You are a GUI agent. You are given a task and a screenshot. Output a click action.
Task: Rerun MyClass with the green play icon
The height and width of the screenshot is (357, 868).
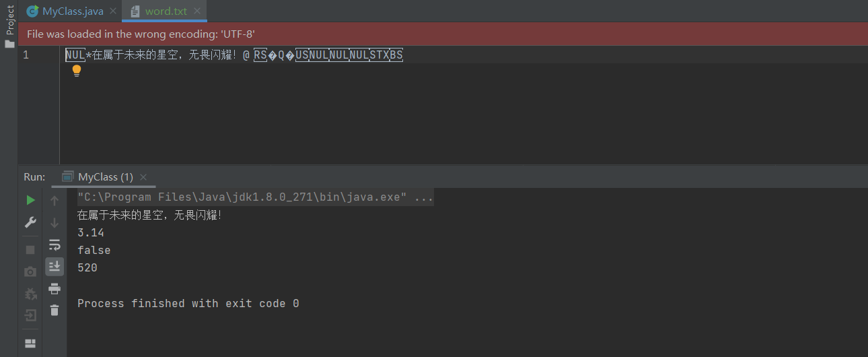[30, 200]
